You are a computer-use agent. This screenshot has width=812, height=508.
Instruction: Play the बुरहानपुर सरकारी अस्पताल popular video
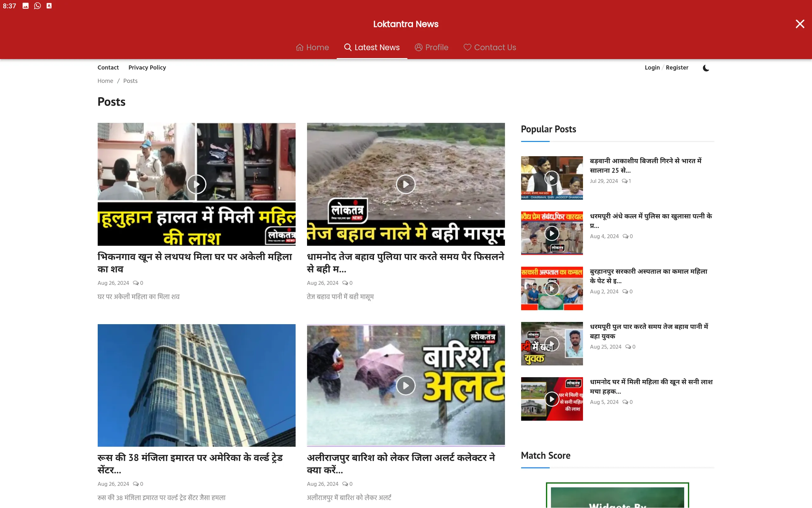click(x=552, y=288)
